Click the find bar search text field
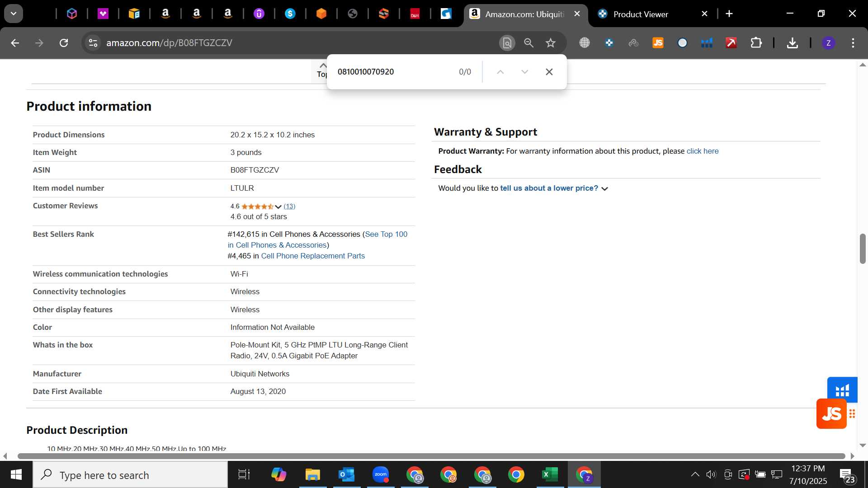 click(393, 72)
